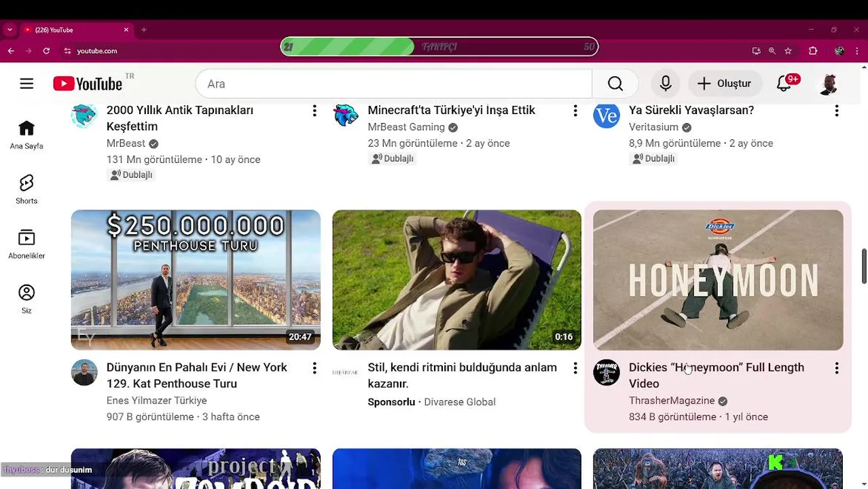Screen dimensions: 868x489
Task: Start voice search with microphone
Action: (666, 84)
